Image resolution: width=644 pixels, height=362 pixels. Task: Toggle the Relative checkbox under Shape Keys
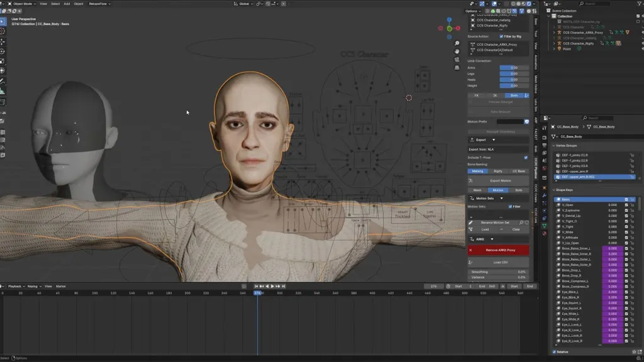[x=555, y=352]
